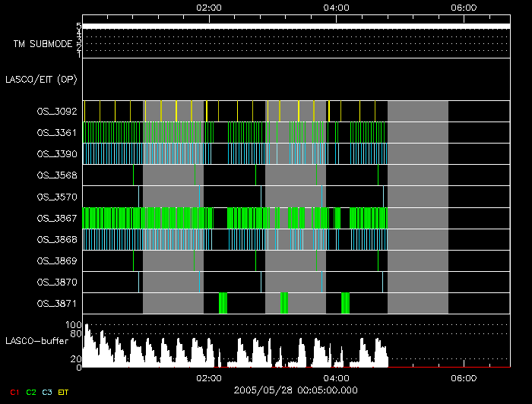
Task: Click the first cyan marker in OS_3570 row
Action: [x=138, y=197]
